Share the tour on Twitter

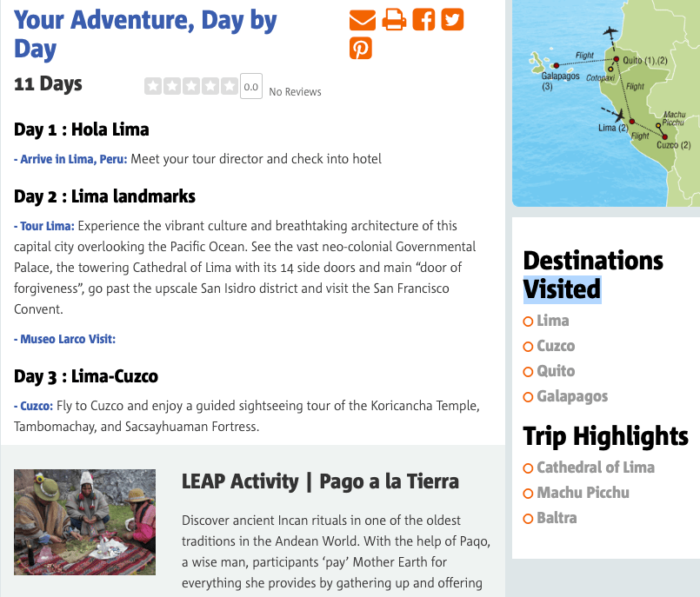(x=452, y=19)
